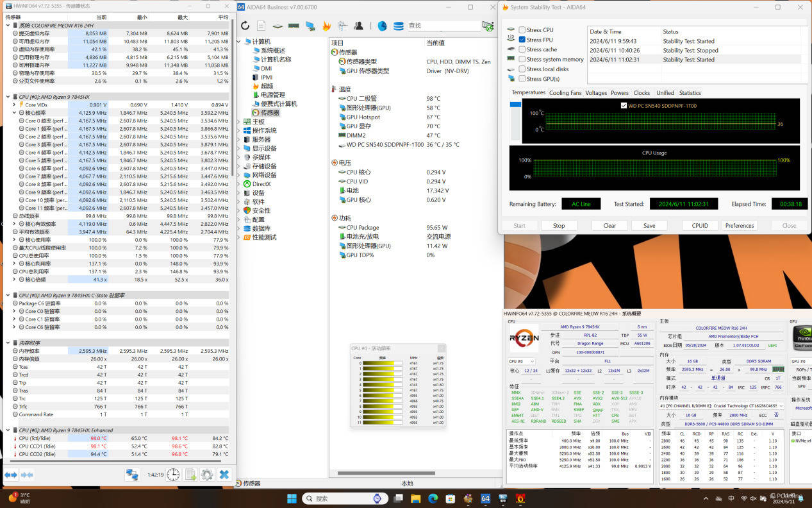Open the AIDA64 report document icon
Image resolution: width=812 pixels, height=508 pixels.
[x=261, y=26]
